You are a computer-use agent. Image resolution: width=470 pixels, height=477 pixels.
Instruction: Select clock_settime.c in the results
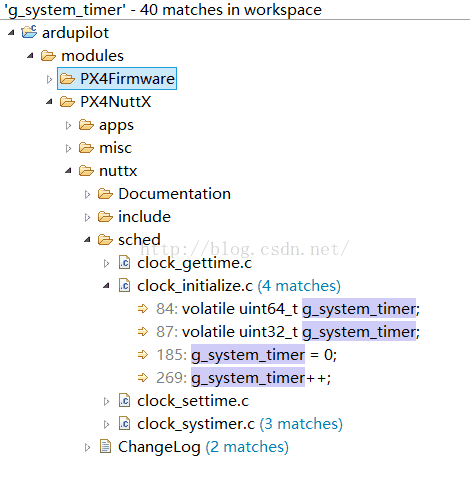[x=193, y=401]
